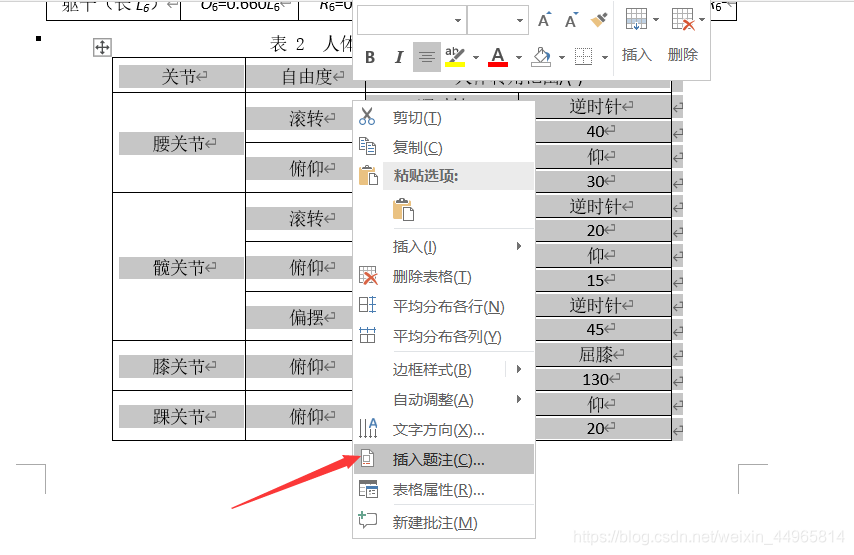
Task: Decrease font size with smaller A icon
Action: [571, 21]
